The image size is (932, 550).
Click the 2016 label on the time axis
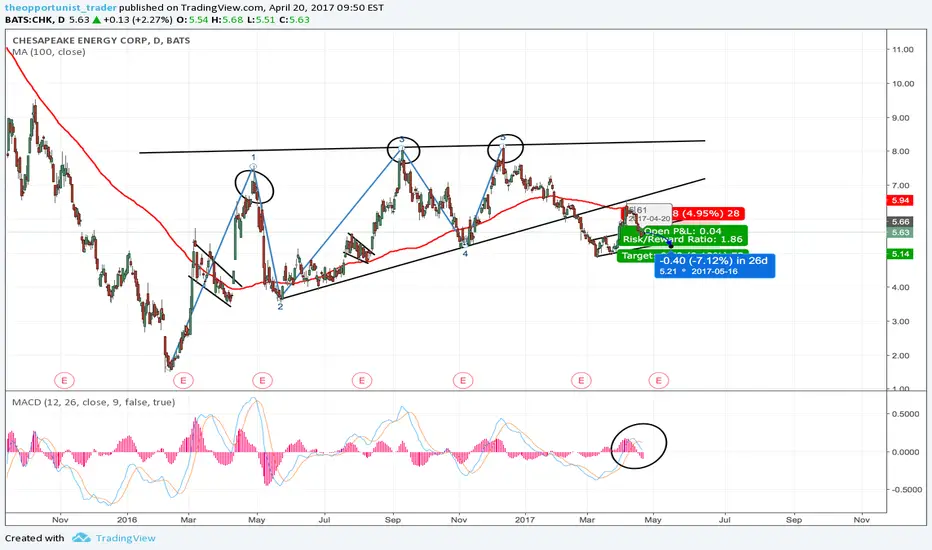[x=127, y=520]
